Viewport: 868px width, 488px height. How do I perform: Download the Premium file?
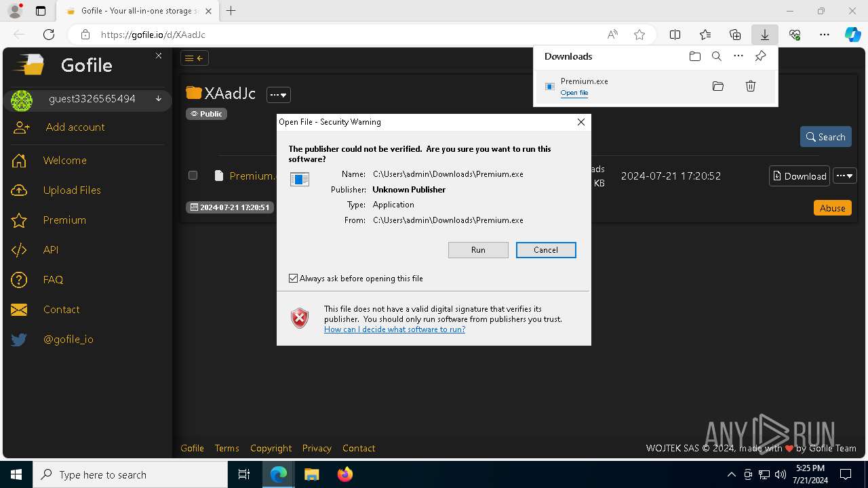tap(800, 176)
